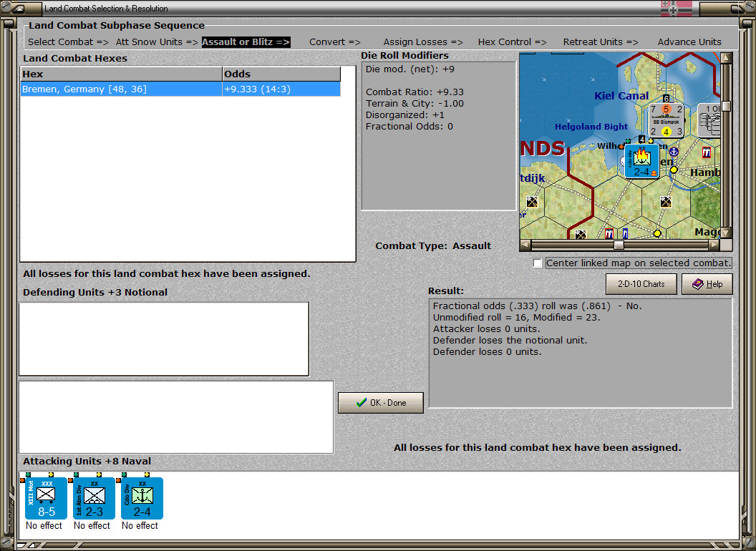The height and width of the screenshot is (551, 756).
Task: Click the Advance Units subphase step
Action: pyautogui.click(x=689, y=42)
